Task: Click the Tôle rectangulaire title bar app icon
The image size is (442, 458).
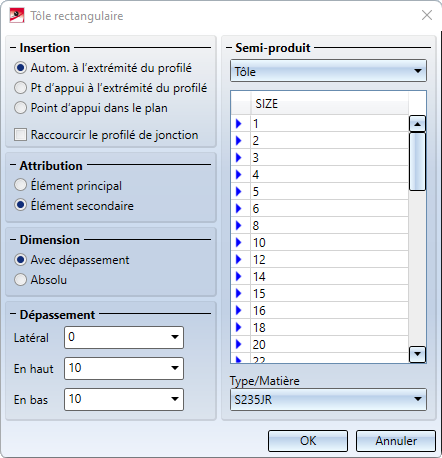Action: click(17, 15)
